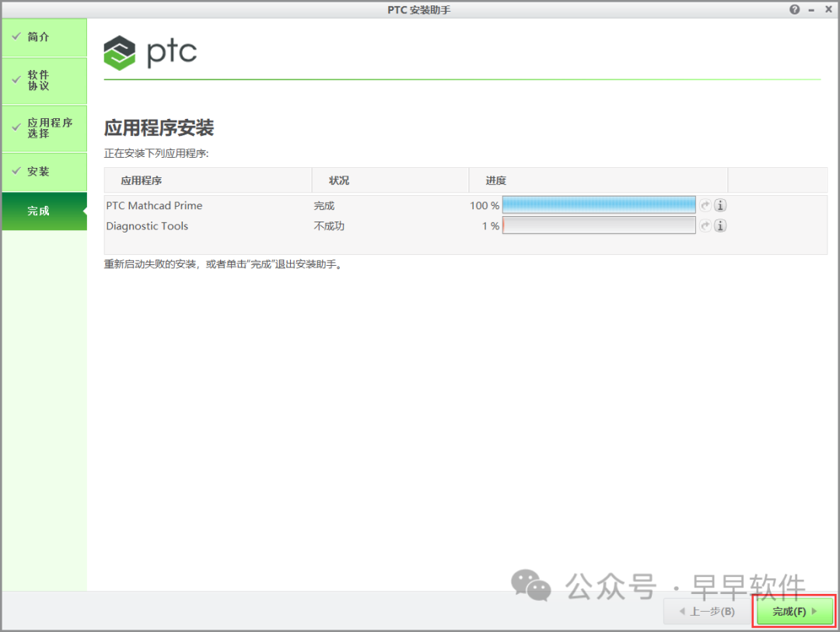The image size is (840, 632).
Task: Click the 完成(F) finish button
Action: coord(794,611)
